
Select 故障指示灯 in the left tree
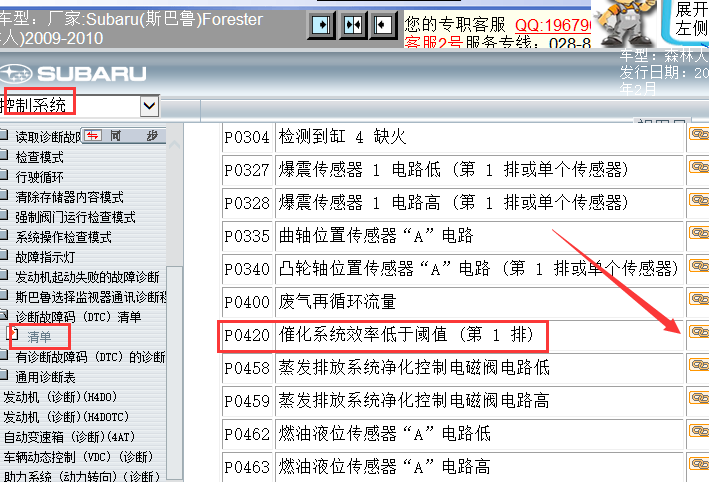pyautogui.click(x=45, y=257)
